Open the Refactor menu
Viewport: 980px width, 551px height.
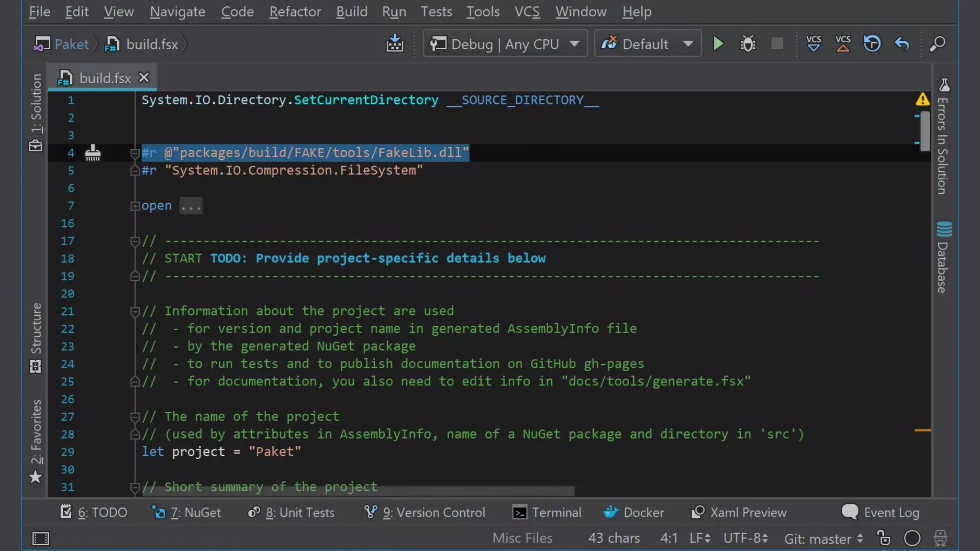[x=295, y=11]
